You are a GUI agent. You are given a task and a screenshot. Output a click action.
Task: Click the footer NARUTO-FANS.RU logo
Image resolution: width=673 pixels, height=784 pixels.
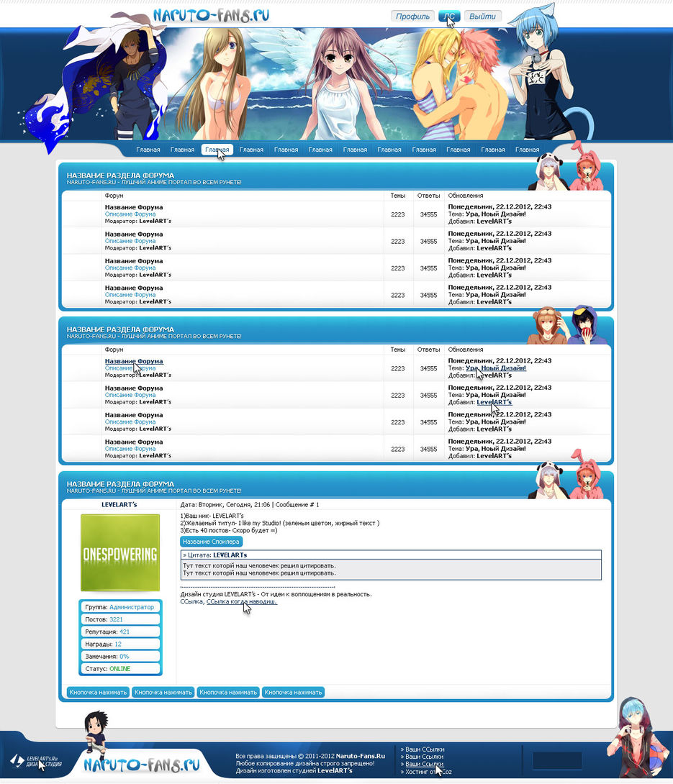click(142, 765)
